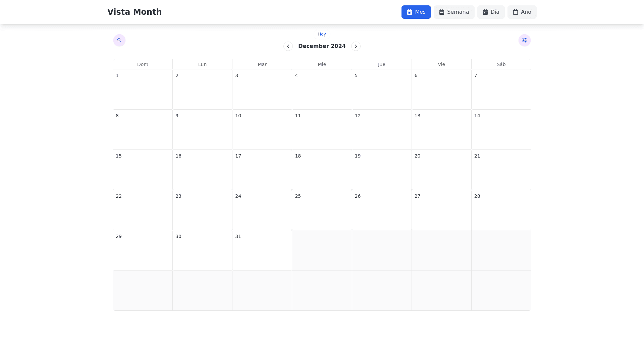644x362 pixels.
Task: Select December 27 day cell
Action: 441,210
